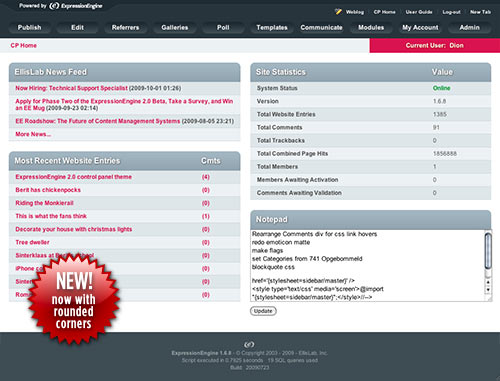Viewport: 500px width, 381px height.
Task: Click the Current User Dion label
Action: [x=435, y=46]
